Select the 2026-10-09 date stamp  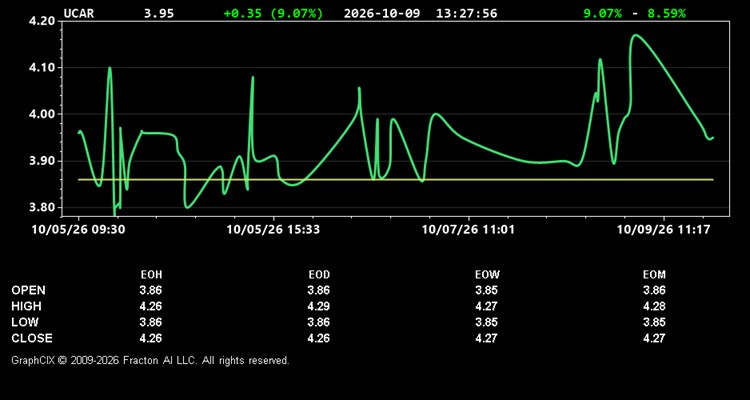point(382,13)
